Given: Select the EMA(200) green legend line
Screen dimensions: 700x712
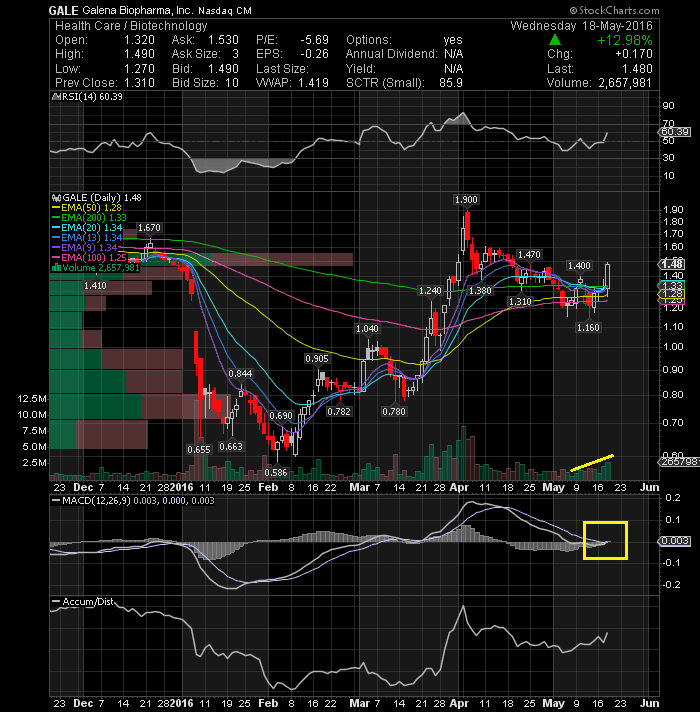Looking at the screenshot, I should click(x=56, y=218).
